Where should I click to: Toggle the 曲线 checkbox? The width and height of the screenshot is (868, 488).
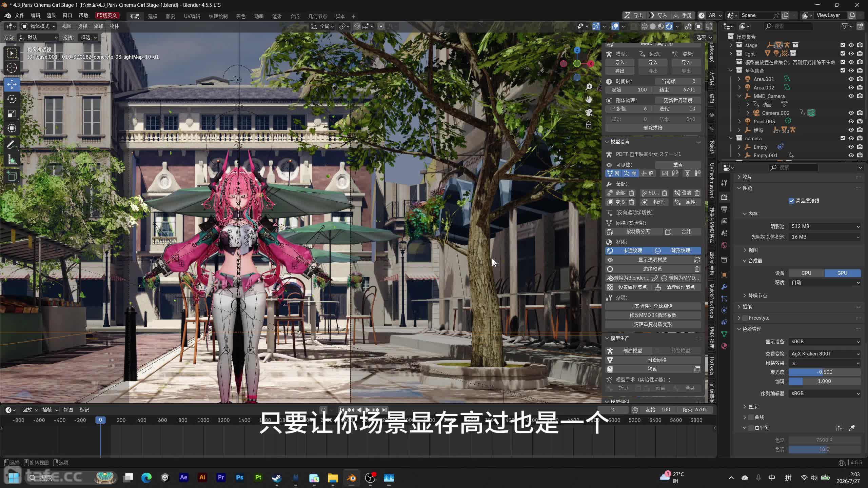751,417
